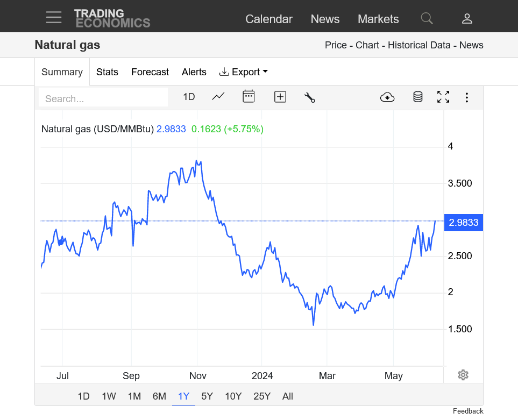This screenshot has height=420, width=518.
Task: Open the 1D interval selector
Action: [189, 97]
